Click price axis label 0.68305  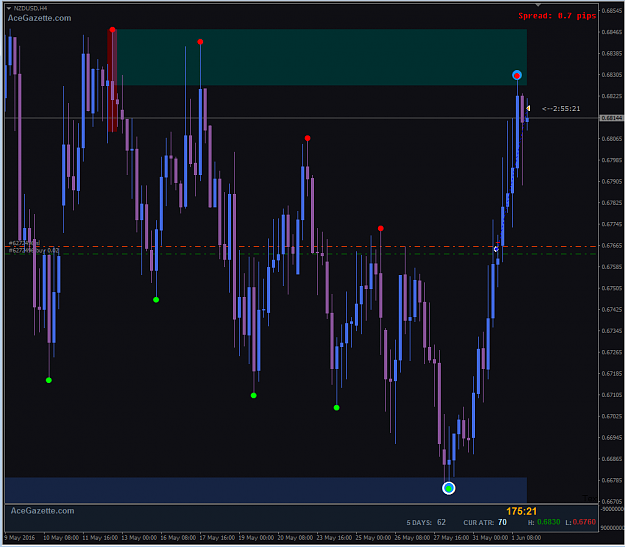[x=612, y=75]
